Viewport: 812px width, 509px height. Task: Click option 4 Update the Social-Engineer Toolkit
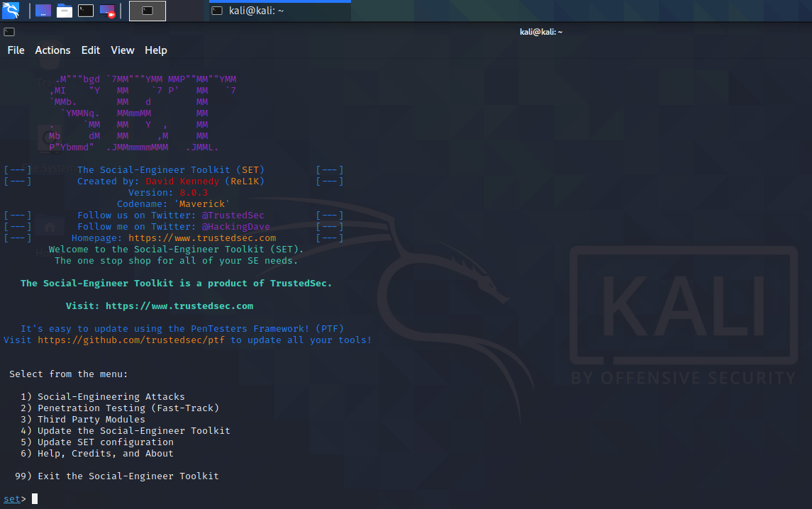[126, 431]
